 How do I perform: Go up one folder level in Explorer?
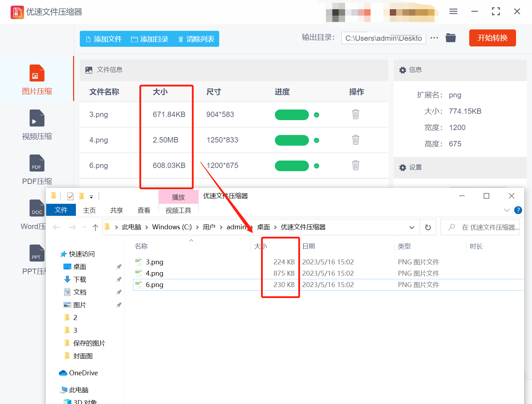[x=95, y=228]
